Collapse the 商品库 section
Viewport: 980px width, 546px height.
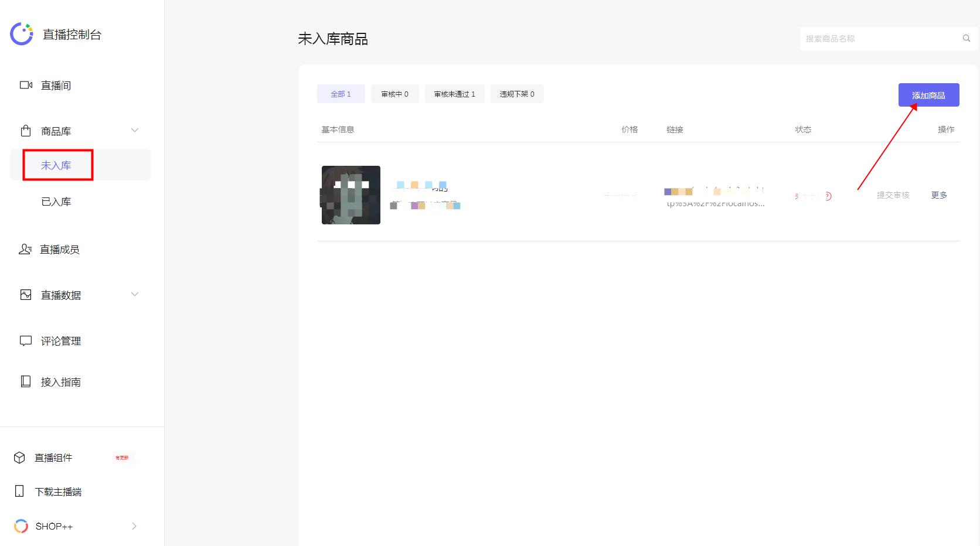pyautogui.click(x=135, y=130)
